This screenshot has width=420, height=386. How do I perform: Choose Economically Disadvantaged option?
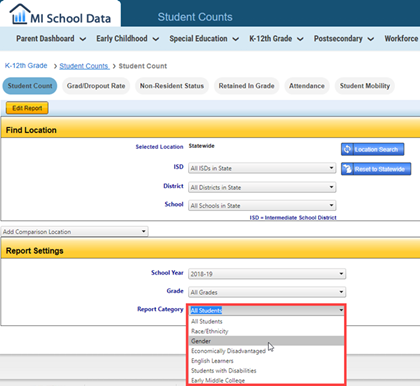point(266,351)
